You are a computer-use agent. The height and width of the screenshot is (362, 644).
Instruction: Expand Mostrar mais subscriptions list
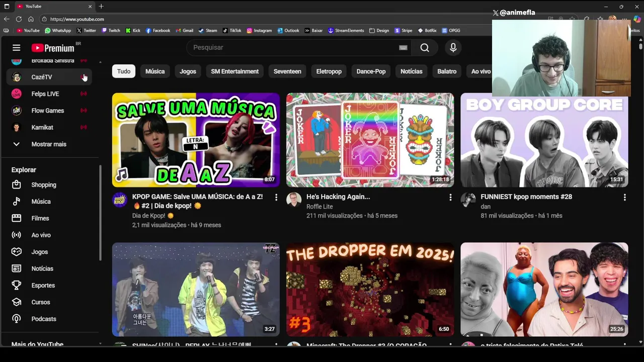click(x=49, y=144)
